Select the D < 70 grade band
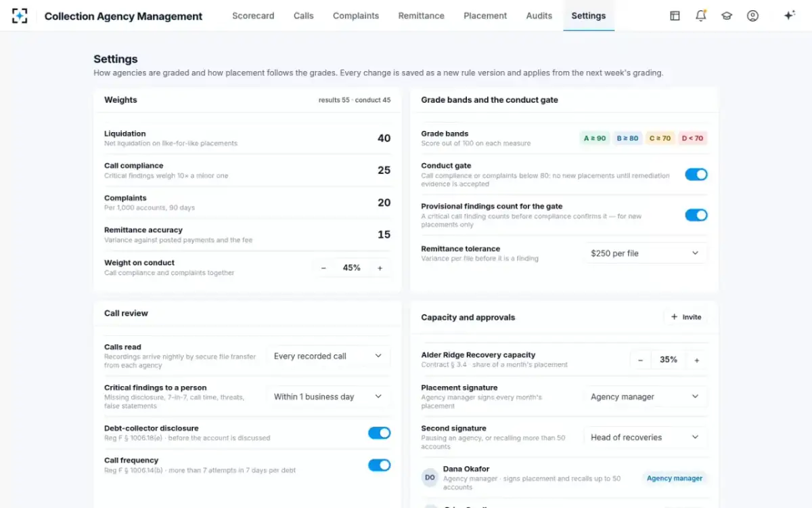 (x=692, y=138)
